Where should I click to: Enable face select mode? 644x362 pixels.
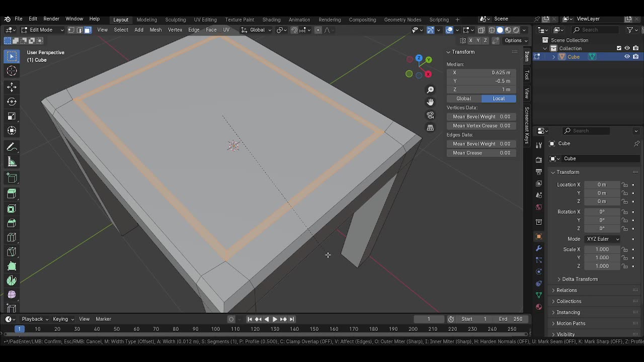coord(87,30)
